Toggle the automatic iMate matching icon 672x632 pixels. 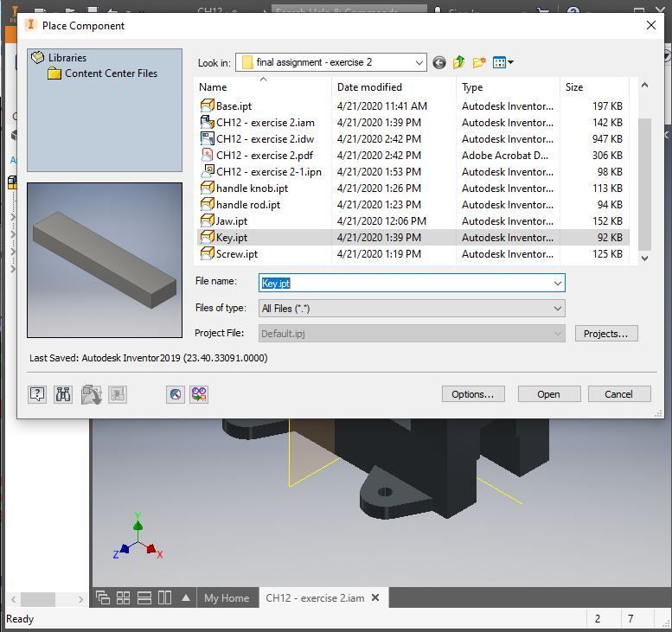click(199, 394)
